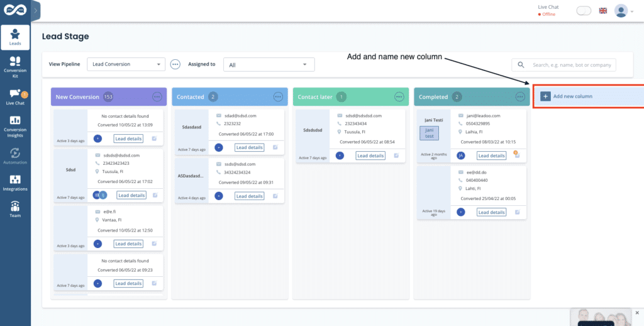Open Conversion Insights in sidebar
This screenshot has width=644, height=326.
pyautogui.click(x=15, y=125)
